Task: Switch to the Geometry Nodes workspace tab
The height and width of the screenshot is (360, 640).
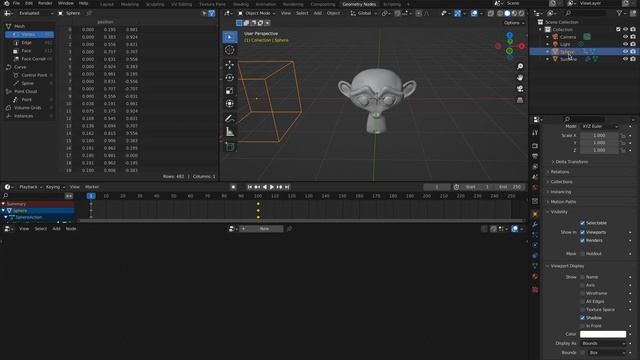Action: pos(359,4)
